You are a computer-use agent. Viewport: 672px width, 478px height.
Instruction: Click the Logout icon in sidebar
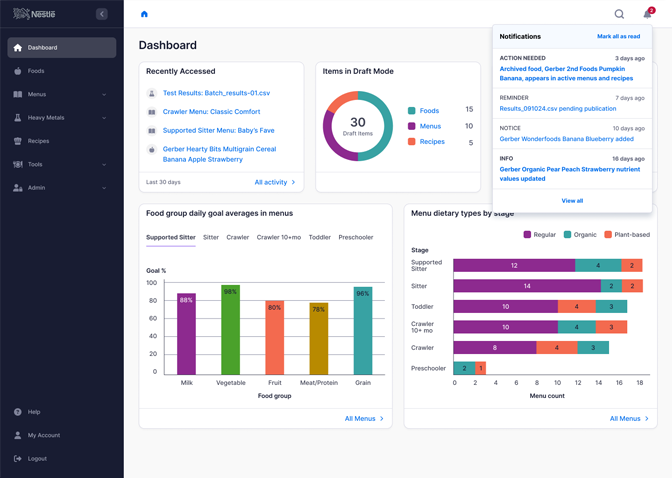(x=18, y=459)
